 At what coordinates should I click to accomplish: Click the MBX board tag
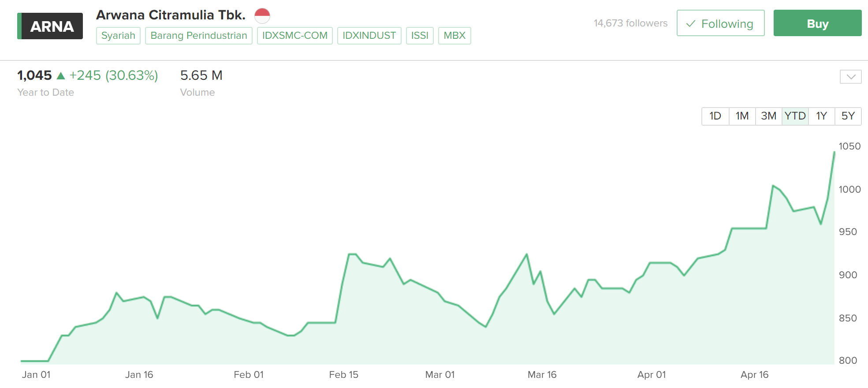point(454,36)
